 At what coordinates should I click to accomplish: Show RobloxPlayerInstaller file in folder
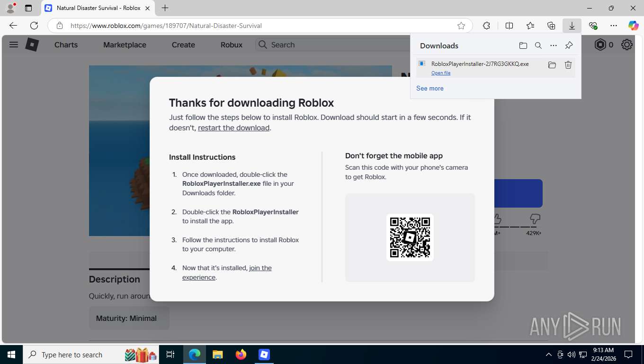552,65
